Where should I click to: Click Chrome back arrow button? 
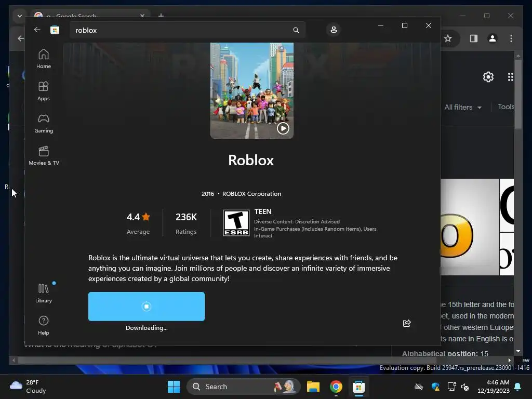click(x=20, y=38)
